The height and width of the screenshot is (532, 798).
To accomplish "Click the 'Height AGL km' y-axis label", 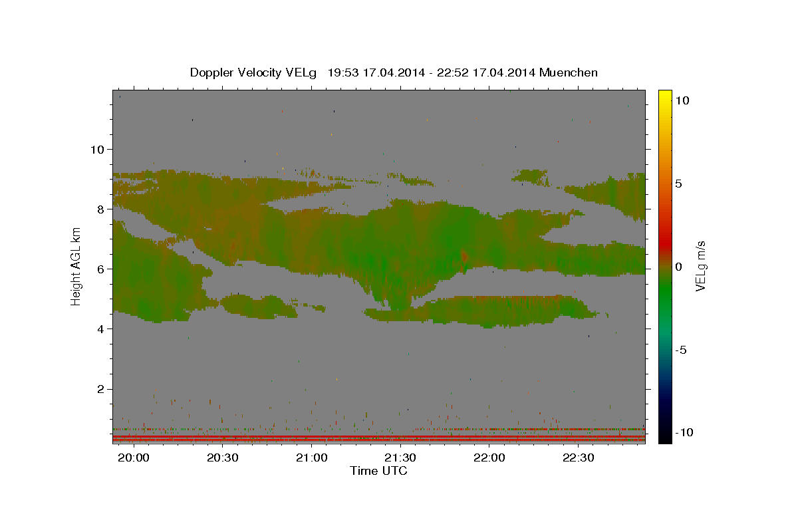I will (76, 266).
